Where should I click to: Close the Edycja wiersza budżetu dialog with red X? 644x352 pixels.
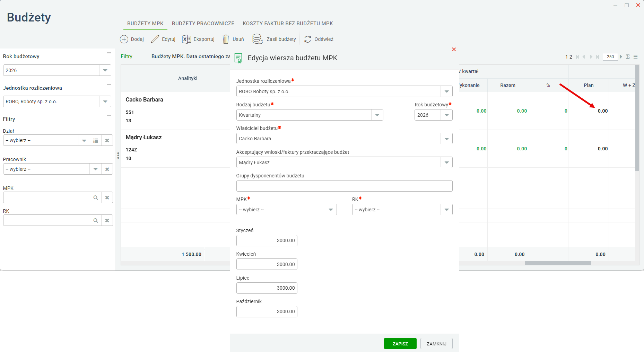pyautogui.click(x=454, y=50)
